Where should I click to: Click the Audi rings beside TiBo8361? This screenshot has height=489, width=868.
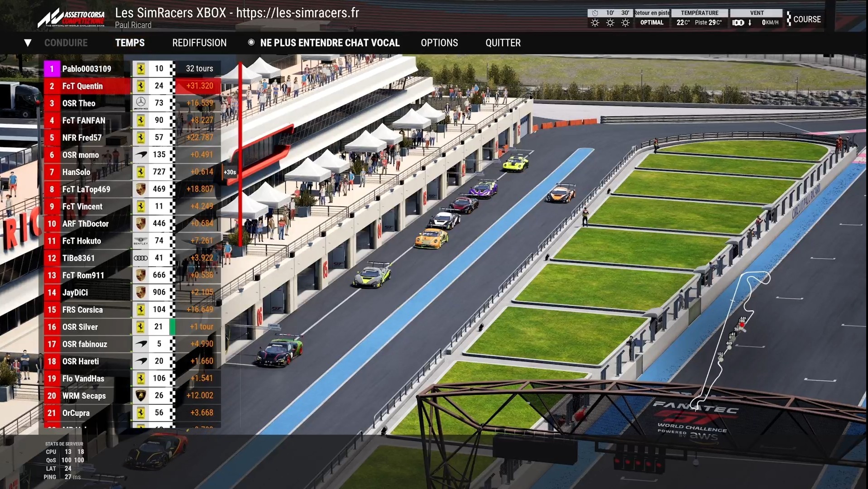pos(141,258)
